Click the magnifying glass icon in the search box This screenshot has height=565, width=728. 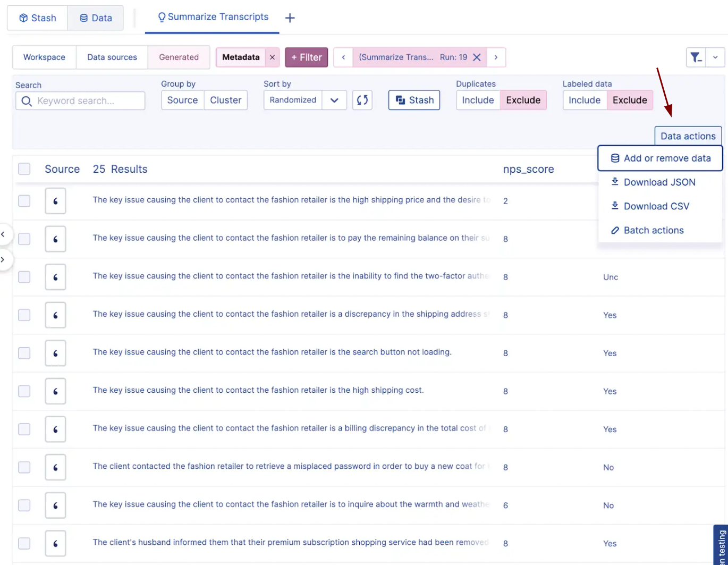click(x=28, y=100)
